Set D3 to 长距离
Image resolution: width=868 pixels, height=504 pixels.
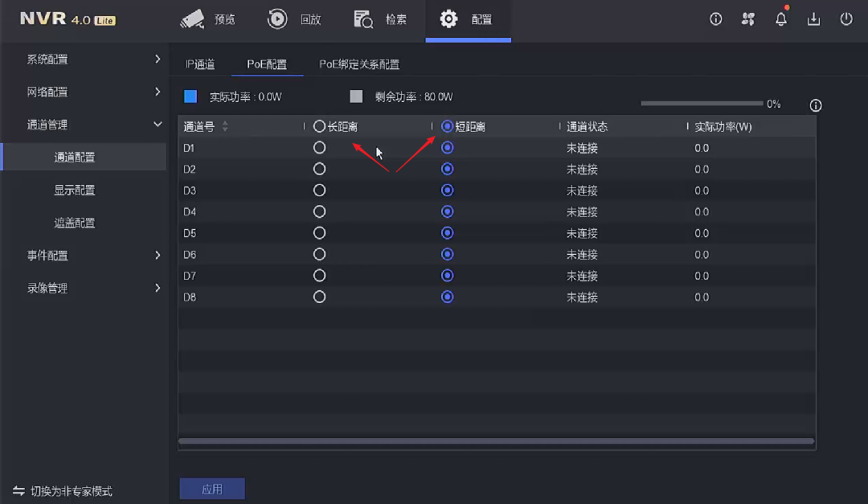[x=319, y=191]
